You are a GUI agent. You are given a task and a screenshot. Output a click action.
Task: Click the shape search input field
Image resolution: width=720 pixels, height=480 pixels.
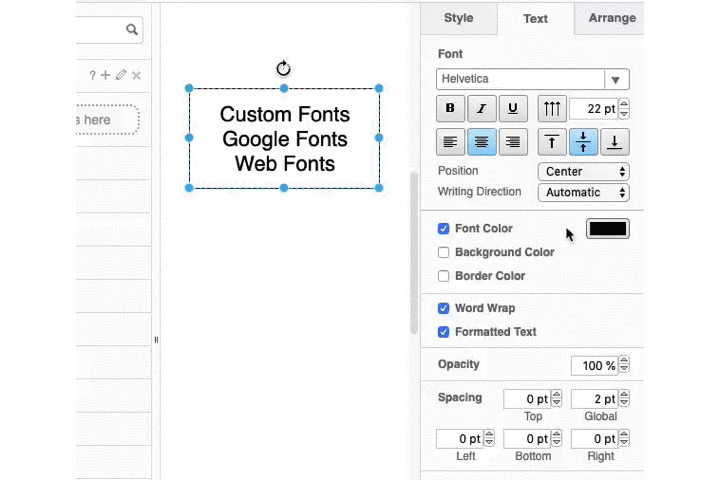coord(109,30)
